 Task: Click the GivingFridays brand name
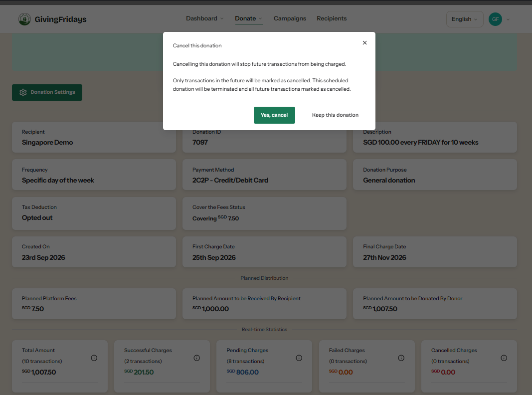(60, 19)
